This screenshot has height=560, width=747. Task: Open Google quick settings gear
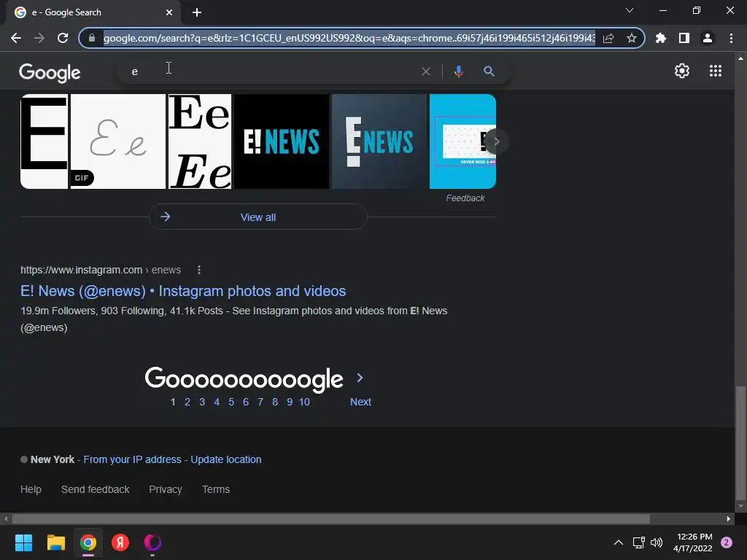pos(682,71)
